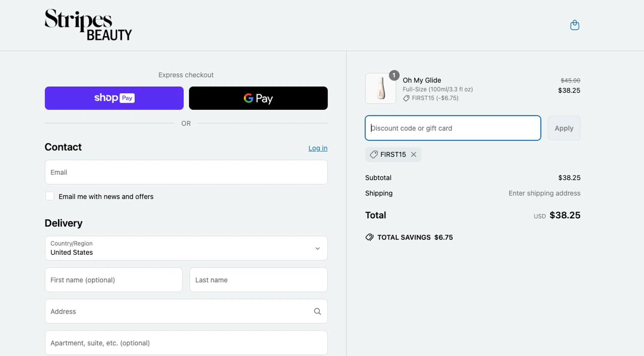644x356 pixels.
Task: Click the First name (optional) field
Action: 114,280
